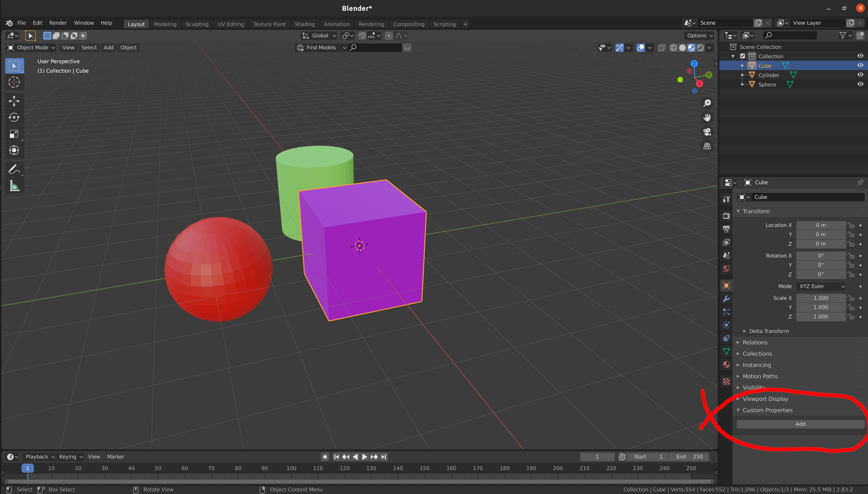Uncheck the Collection exclude checkbox

click(x=743, y=56)
